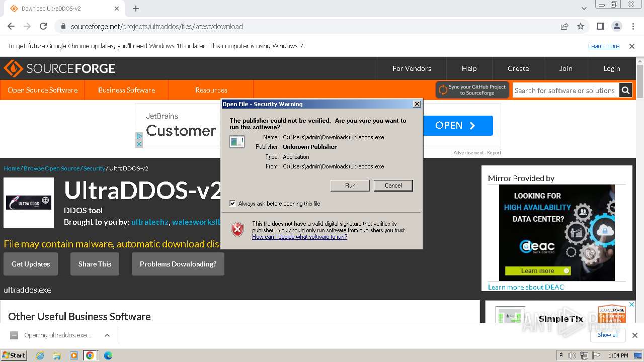The width and height of the screenshot is (644, 362).
Task: Uncheck Always ask before opening this file
Action: tap(232, 203)
